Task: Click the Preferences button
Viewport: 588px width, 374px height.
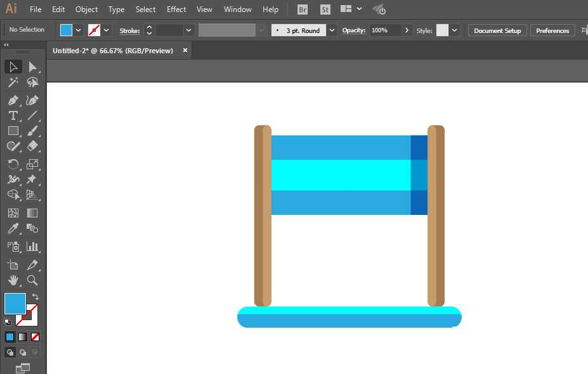Action: [x=552, y=30]
